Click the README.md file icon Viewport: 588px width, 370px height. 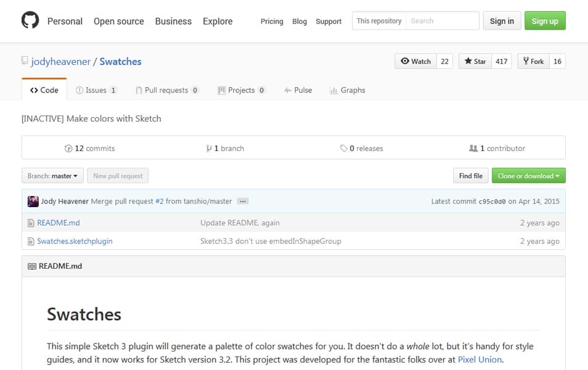tap(31, 223)
